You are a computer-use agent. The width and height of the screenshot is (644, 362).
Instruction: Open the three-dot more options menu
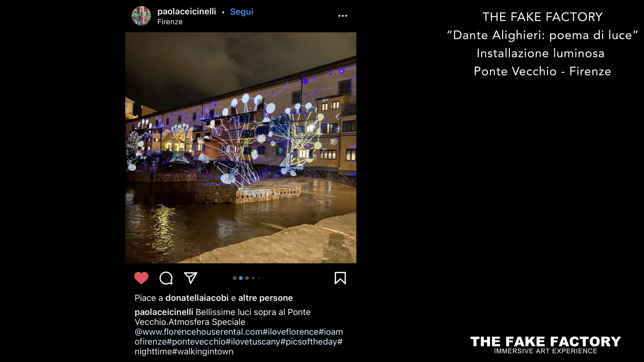pyautogui.click(x=342, y=16)
